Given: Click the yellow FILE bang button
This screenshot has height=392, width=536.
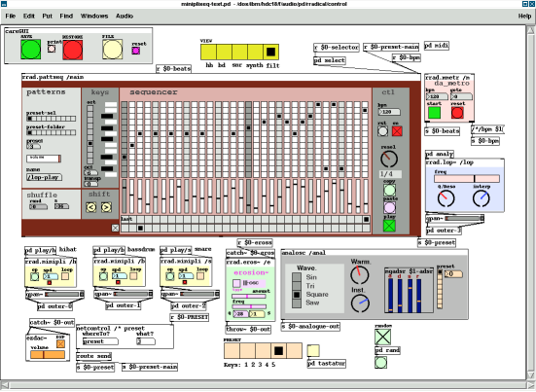Looking at the screenshot, I should click(113, 50).
